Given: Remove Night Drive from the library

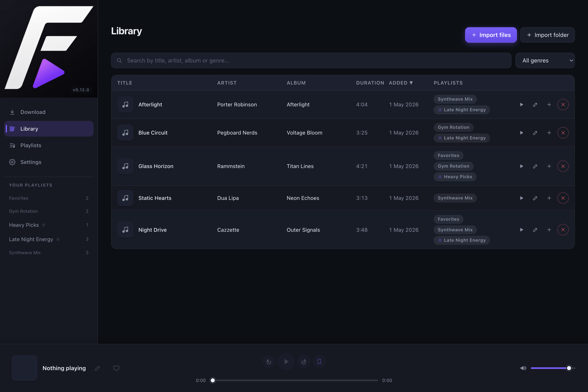Looking at the screenshot, I should [563, 230].
